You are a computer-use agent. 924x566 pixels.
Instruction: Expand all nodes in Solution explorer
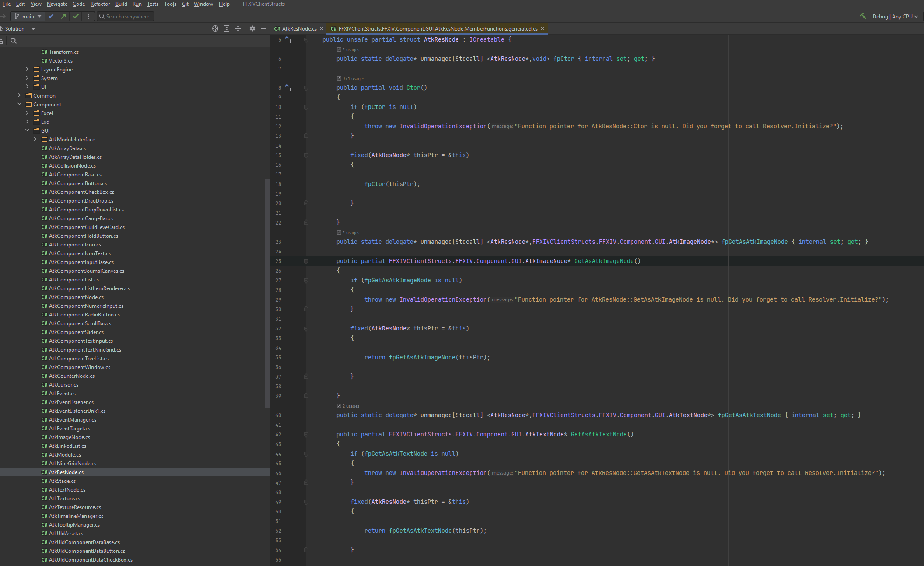(x=227, y=28)
